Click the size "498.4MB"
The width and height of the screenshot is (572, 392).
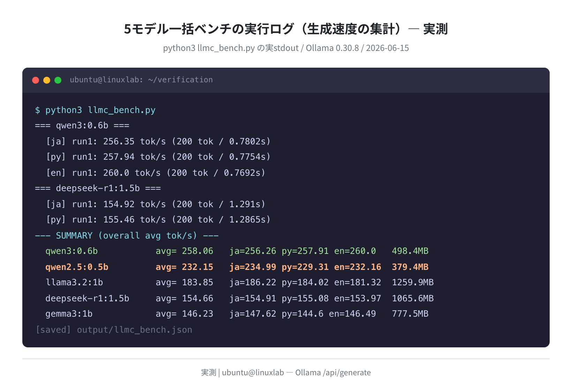pyautogui.click(x=410, y=251)
